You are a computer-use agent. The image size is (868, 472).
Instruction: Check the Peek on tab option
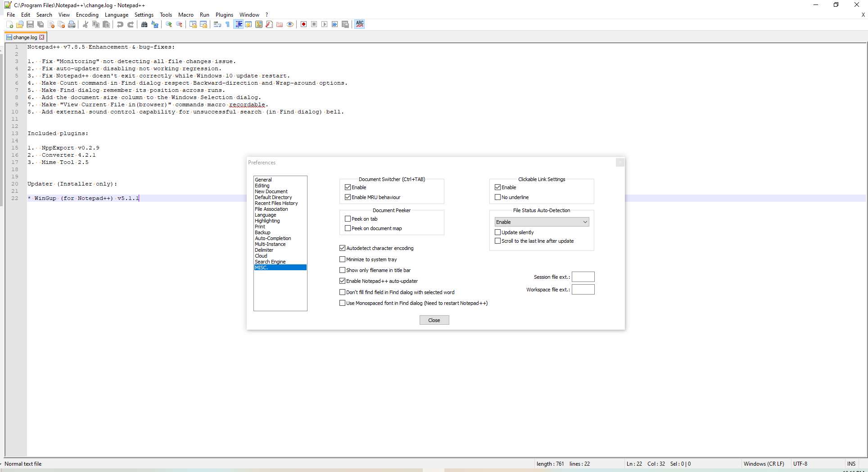tap(348, 219)
